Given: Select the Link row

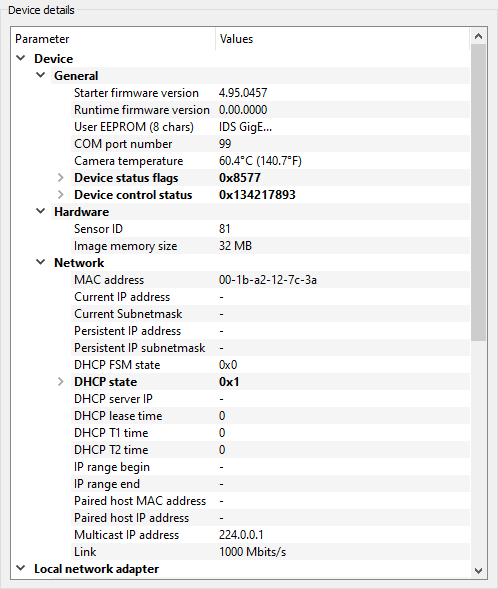Looking at the screenshot, I should click(x=270, y=552).
